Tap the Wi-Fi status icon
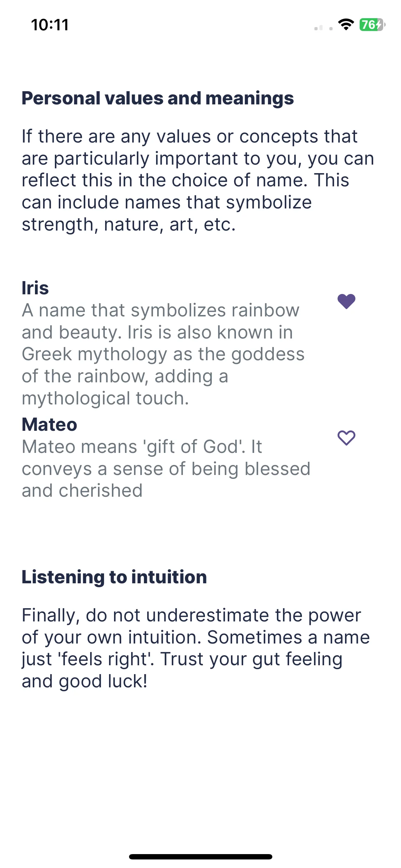This screenshot has width=401, height=868. (346, 25)
